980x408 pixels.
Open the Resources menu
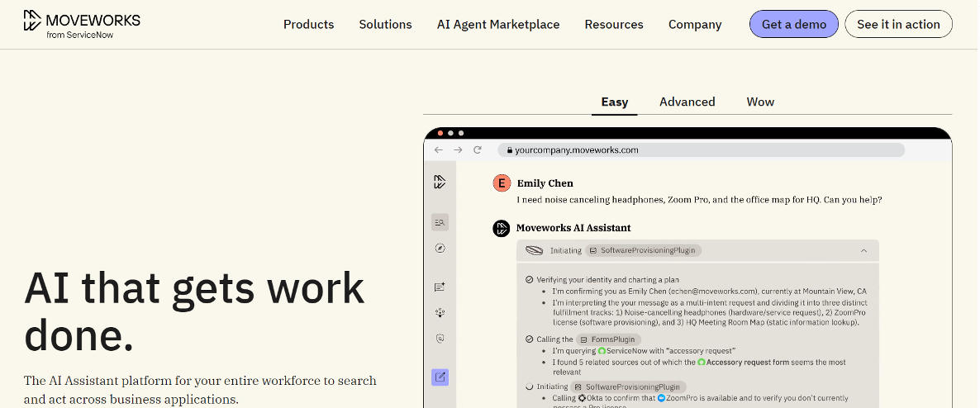(x=614, y=25)
